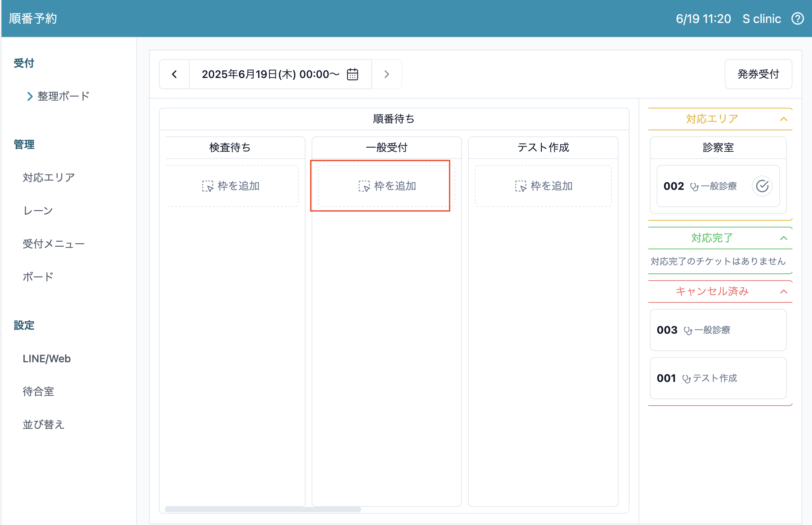Open 受付メニュー in sidebar
812x525 pixels.
[53, 244]
